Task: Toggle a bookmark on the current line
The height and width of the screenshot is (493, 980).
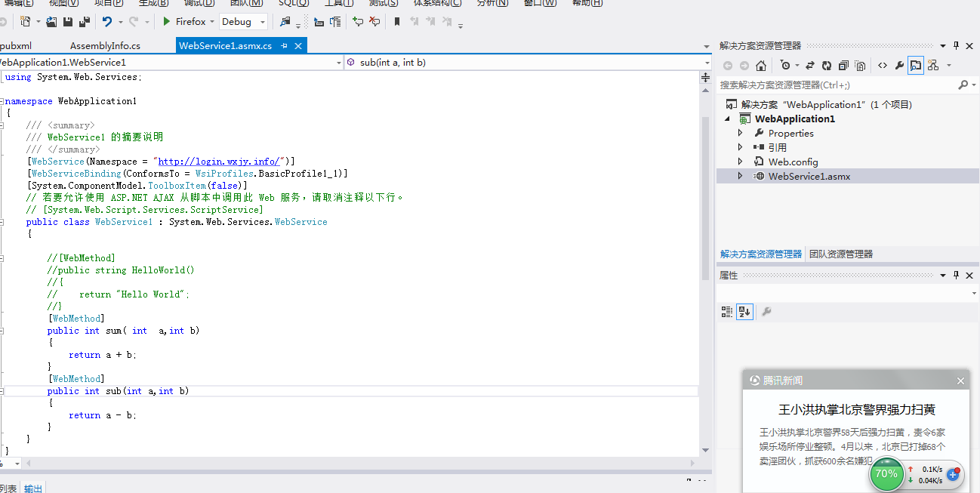Action: coord(397,22)
